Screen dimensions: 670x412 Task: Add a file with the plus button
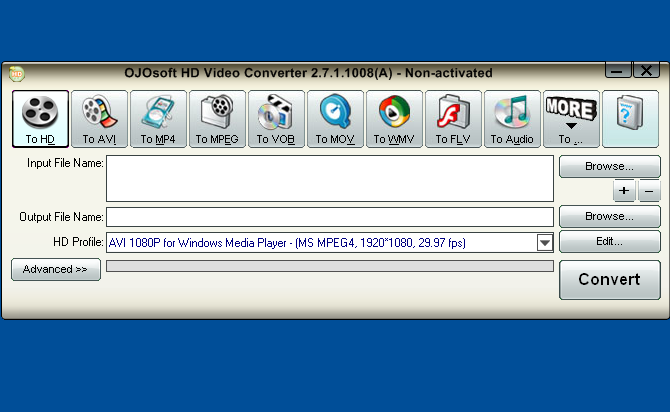624,191
